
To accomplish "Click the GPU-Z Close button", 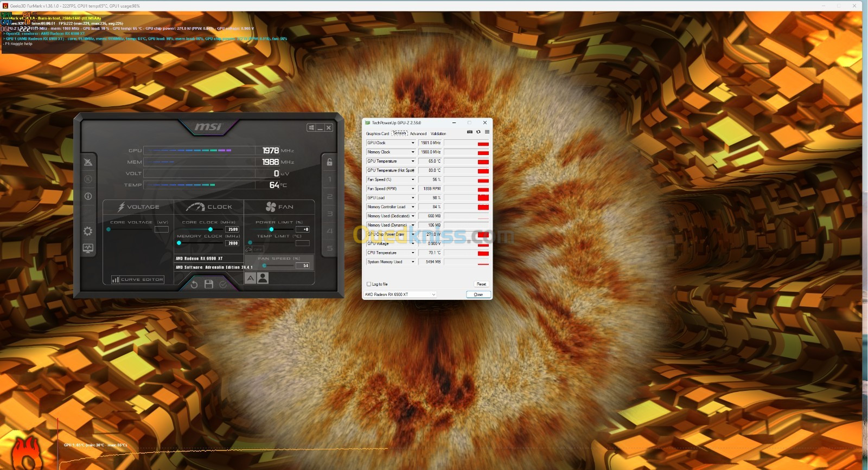I will [x=478, y=294].
